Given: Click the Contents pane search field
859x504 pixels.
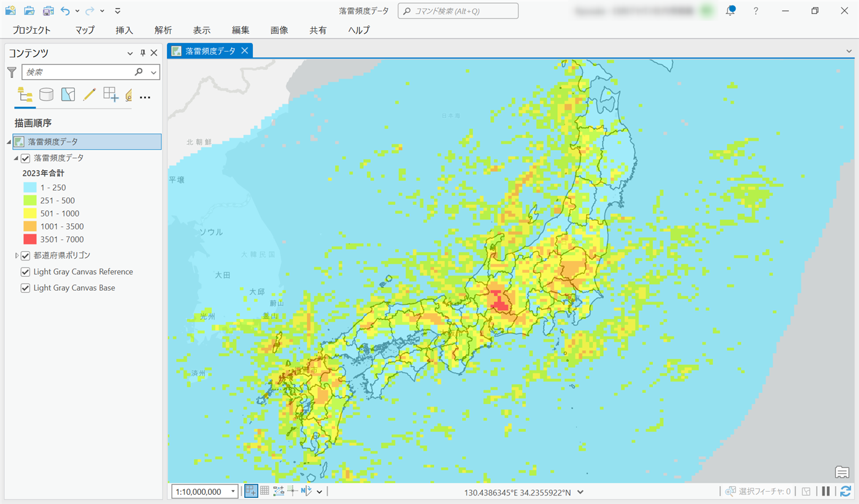Looking at the screenshot, I should tap(79, 72).
